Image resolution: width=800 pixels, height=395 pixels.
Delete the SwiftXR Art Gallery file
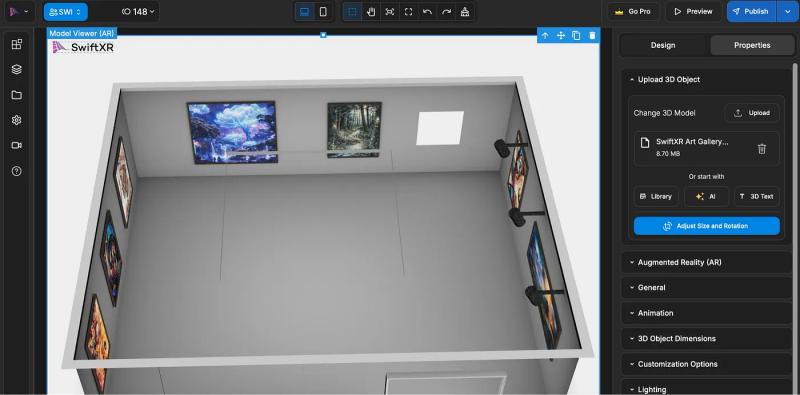coord(762,149)
